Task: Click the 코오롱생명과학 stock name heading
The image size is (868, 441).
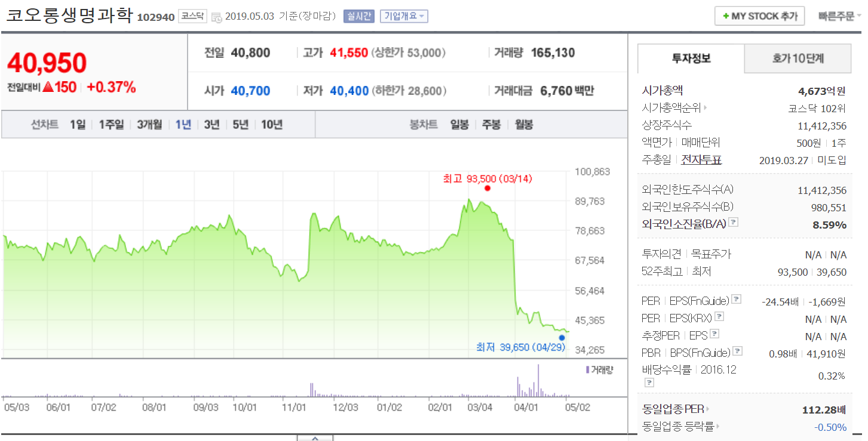Action: coord(68,15)
